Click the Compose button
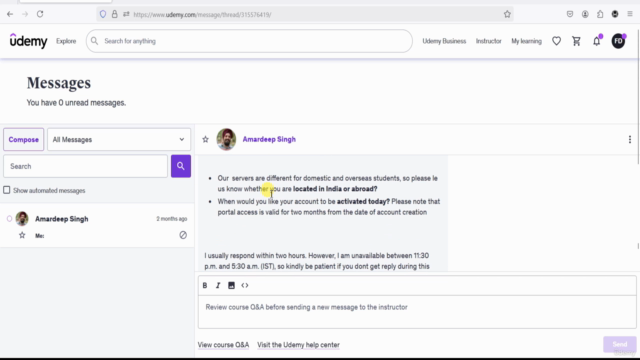 click(24, 140)
